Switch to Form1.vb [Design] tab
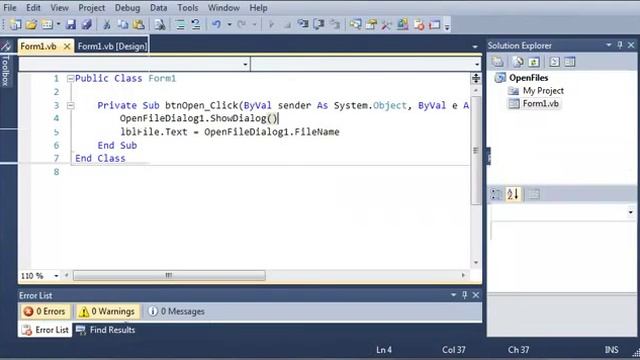This screenshot has width=640, height=360. [x=112, y=46]
